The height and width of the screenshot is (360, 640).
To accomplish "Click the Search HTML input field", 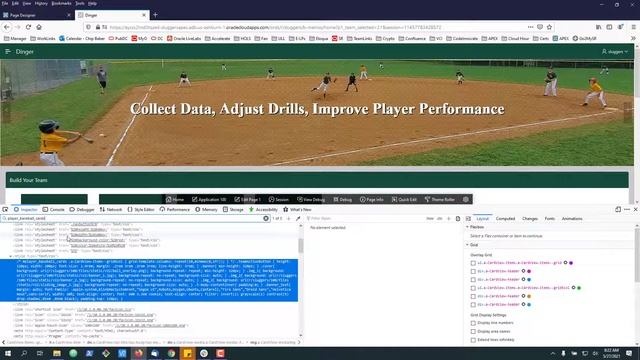I will coord(135,218).
